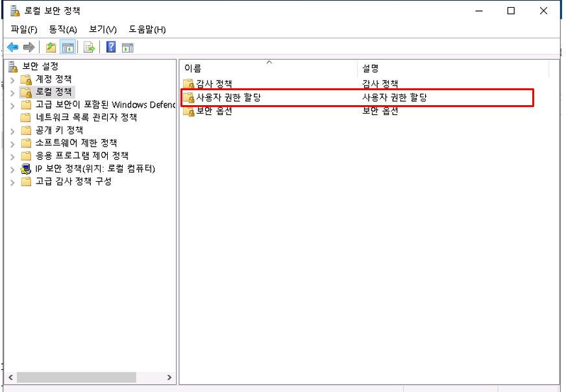This screenshot has height=392, width=566.
Task: Click the 로컬 보안 정책 title bar icon
Action: coord(15,11)
